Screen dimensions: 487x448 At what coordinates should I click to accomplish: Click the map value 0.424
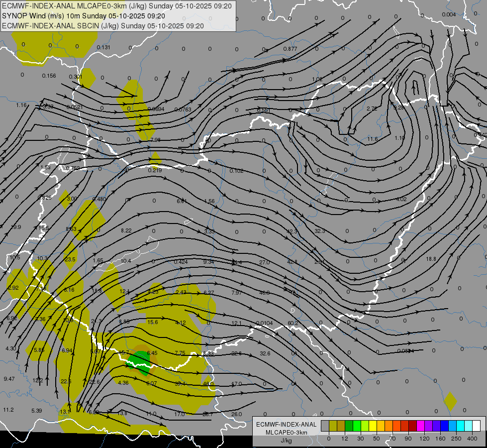[181, 262]
